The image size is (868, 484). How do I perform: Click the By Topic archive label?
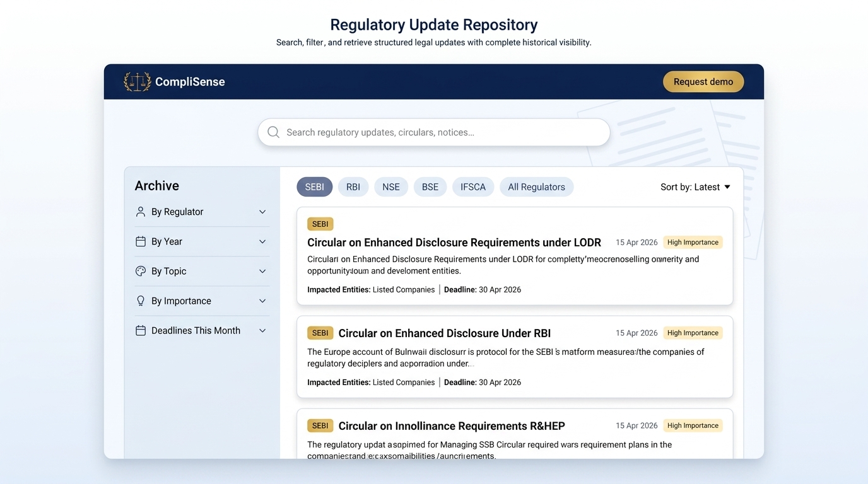pyautogui.click(x=169, y=271)
